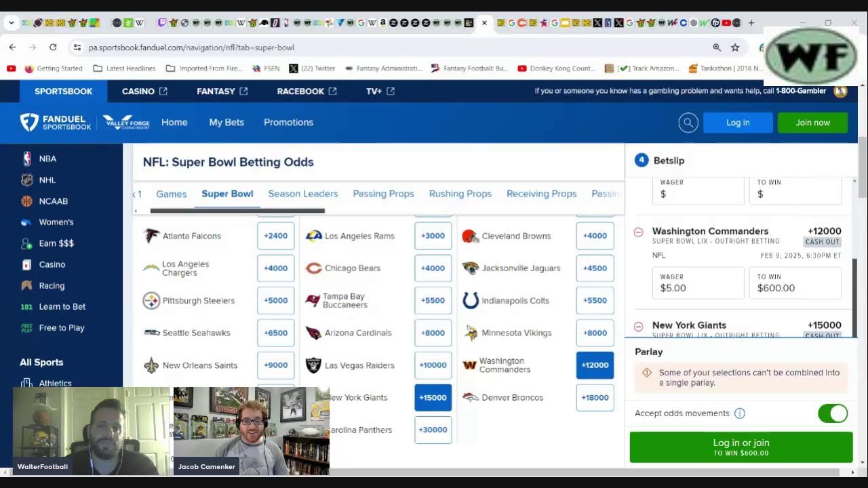Switch to Passing Props tab
The width and height of the screenshot is (868, 488).
383,194
